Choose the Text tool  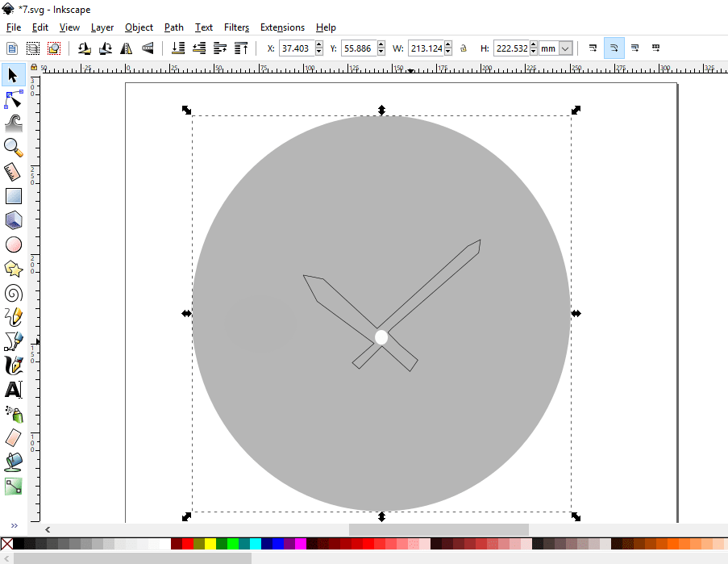coord(14,390)
